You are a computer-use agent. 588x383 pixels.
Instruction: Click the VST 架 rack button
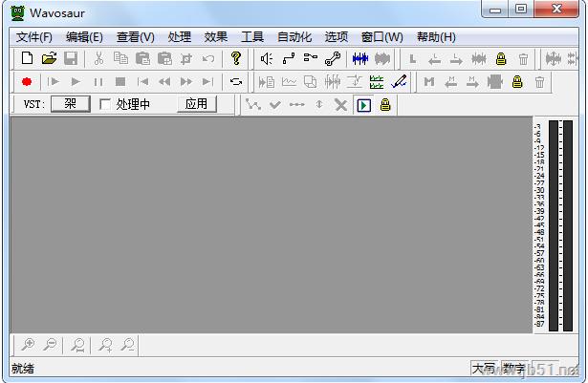[x=71, y=104]
